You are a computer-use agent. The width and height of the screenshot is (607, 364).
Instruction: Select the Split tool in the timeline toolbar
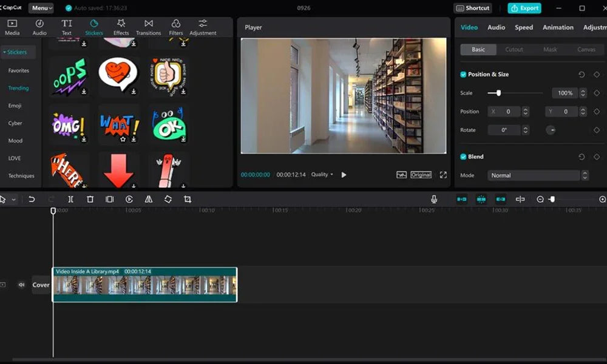pyautogui.click(x=70, y=199)
